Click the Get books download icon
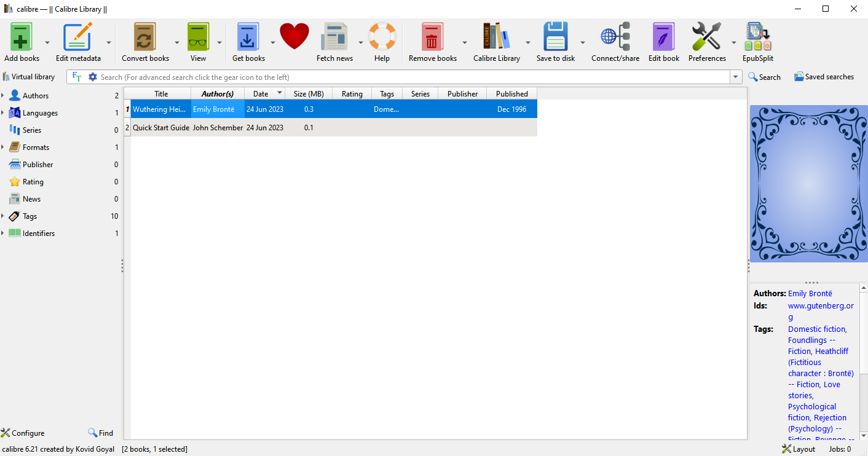The image size is (868, 456). (248, 37)
